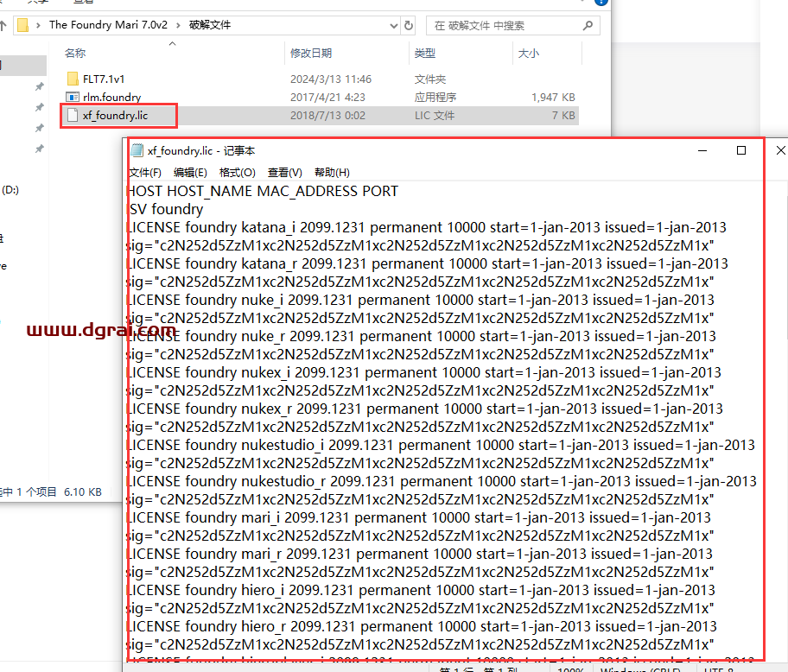788x672 pixels.
Task: Click the refresh button in address bar
Action: tap(409, 25)
